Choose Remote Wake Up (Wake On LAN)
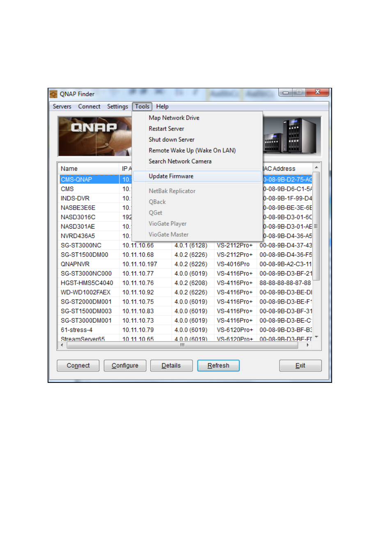This screenshot has height=554, width=392. [x=197, y=151]
